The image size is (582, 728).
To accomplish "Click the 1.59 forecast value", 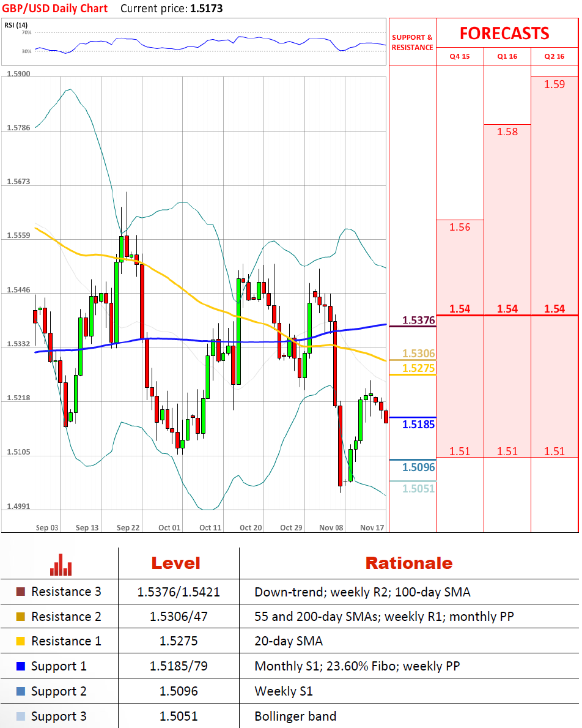I will [x=554, y=84].
